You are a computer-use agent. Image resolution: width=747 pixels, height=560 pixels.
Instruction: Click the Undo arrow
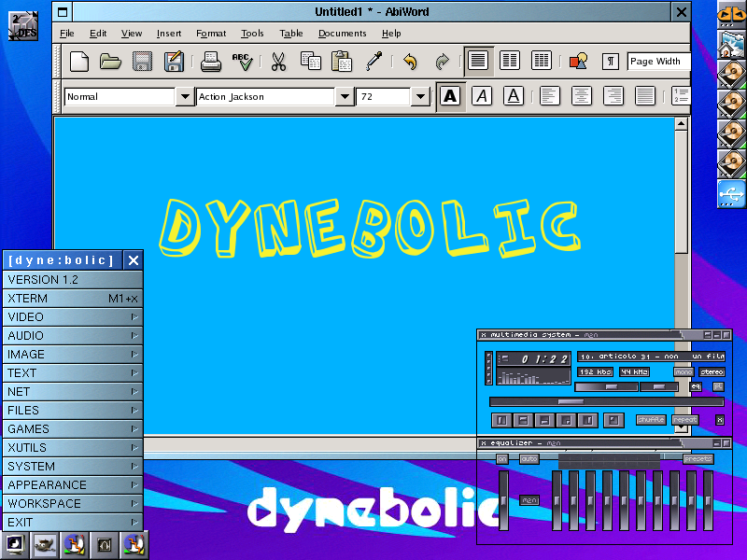[410, 62]
